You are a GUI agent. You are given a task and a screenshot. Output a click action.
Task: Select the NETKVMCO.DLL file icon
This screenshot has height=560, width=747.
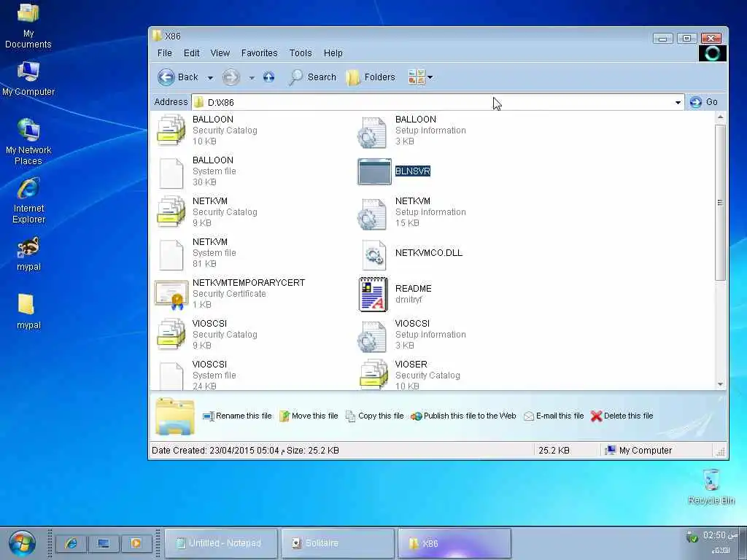coord(374,254)
